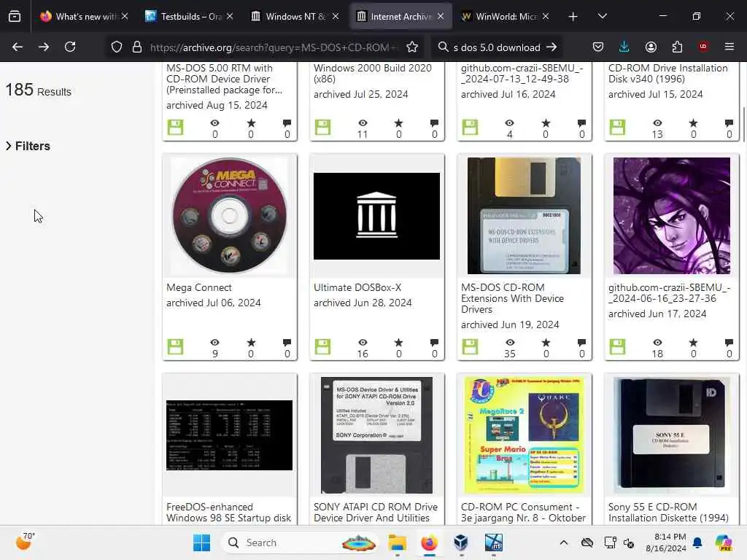Open MS-DOS 5.00 RTM item title
The width and height of the screenshot is (747, 560).
(x=224, y=79)
